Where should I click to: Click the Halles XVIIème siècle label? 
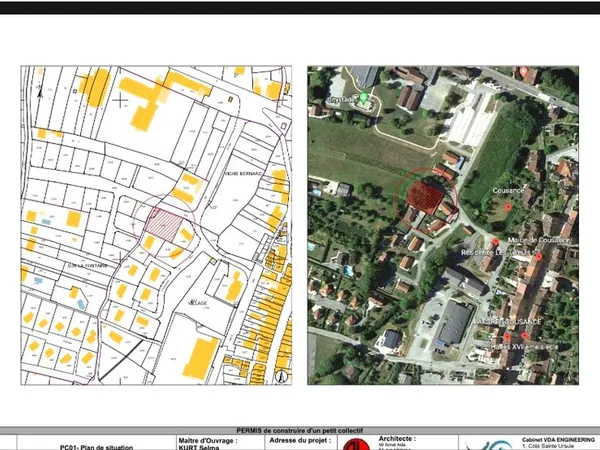point(525,347)
